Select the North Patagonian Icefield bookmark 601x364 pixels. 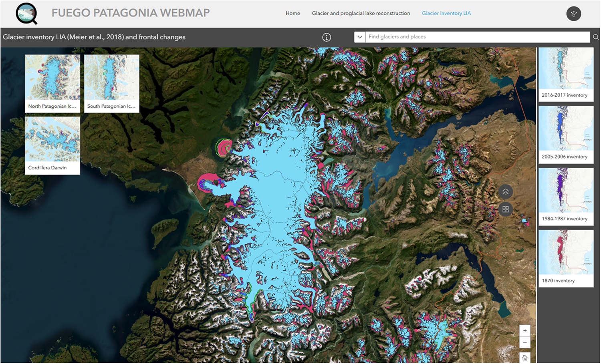pyautogui.click(x=52, y=83)
